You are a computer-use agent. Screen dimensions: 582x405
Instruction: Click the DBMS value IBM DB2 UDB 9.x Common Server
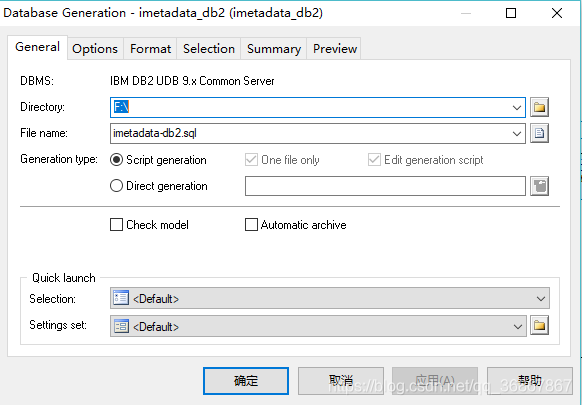[192, 81]
